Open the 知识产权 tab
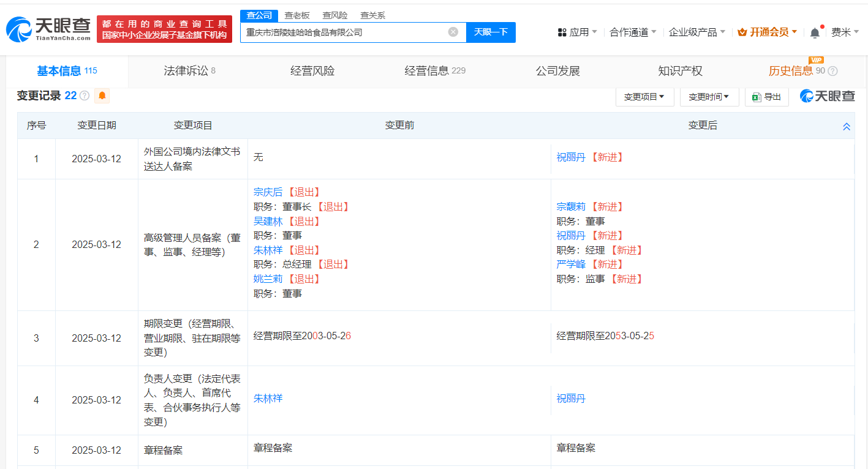Viewport: 868px width, 469px height. [x=681, y=71]
